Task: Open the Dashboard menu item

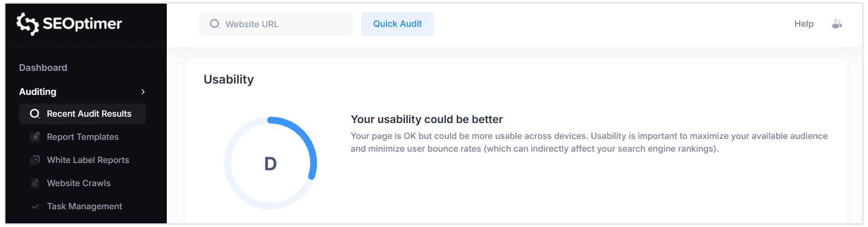Action: click(x=43, y=68)
